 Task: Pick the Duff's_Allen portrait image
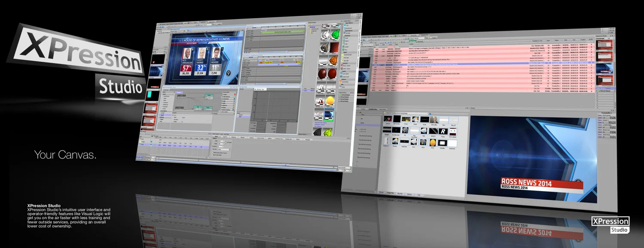[x=434, y=119]
